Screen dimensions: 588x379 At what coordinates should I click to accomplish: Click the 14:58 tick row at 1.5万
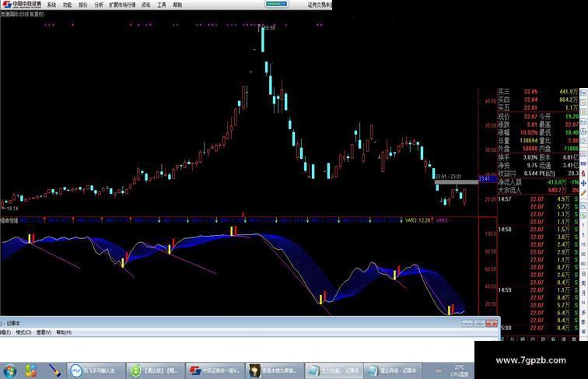click(x=538, y=230)
